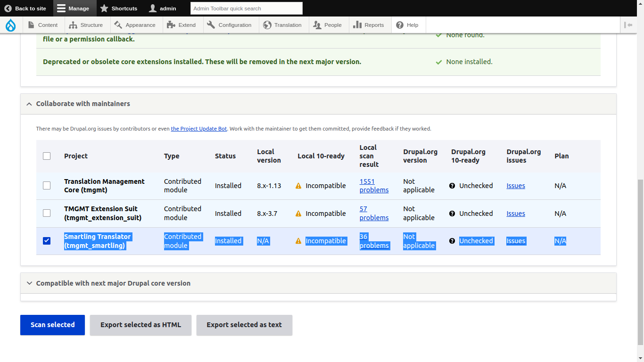The image size is (644, 362).
Task: Click green checkmark next to None installed
Action: coord(439,62)
